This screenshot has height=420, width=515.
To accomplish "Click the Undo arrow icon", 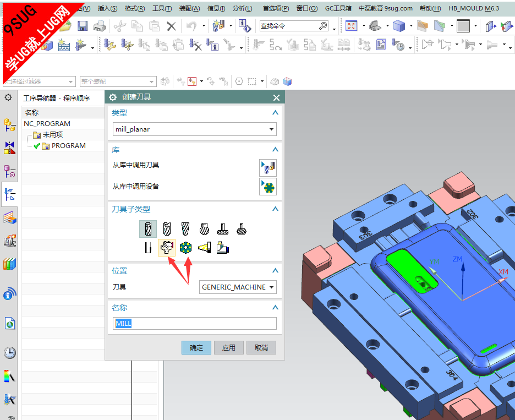I will click(191, 26).
